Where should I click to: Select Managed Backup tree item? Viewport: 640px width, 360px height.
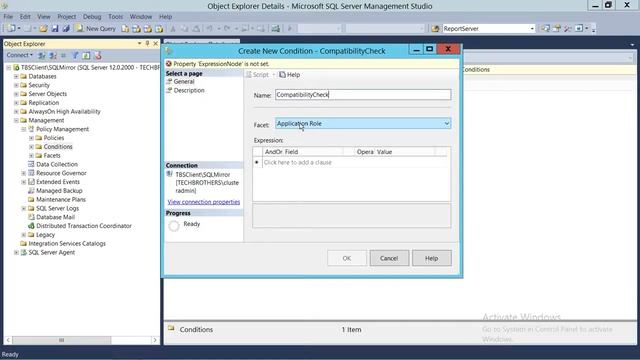coord(59,191)
